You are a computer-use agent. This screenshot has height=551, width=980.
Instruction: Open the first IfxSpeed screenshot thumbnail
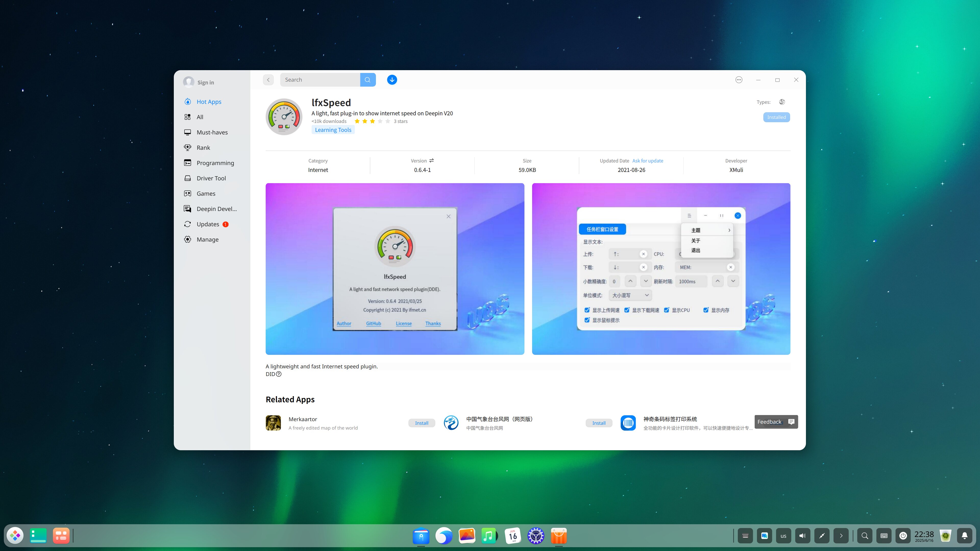pyautogui.click(x=395, y=269)
